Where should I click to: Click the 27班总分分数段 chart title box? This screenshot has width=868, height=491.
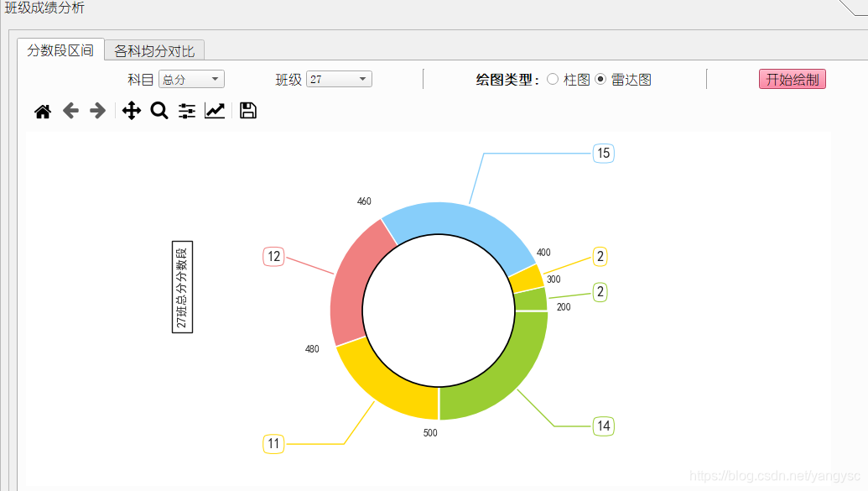[182, 287]
